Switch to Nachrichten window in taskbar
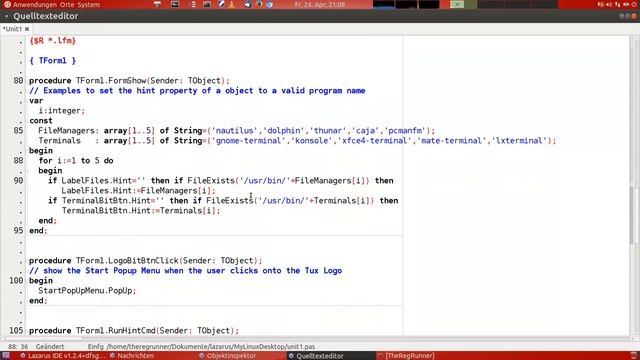 [x=132, y=356]
